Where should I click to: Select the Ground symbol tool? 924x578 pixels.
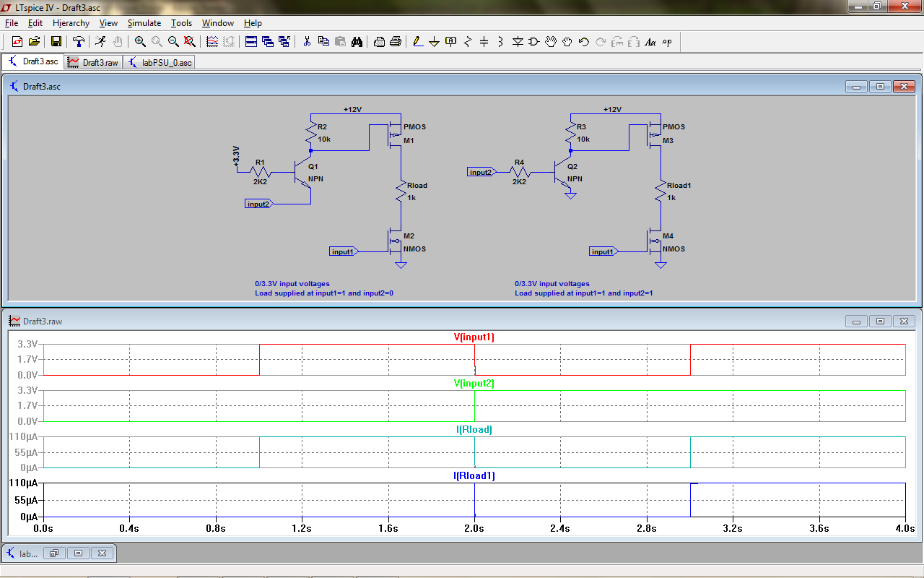coord(434,42)
